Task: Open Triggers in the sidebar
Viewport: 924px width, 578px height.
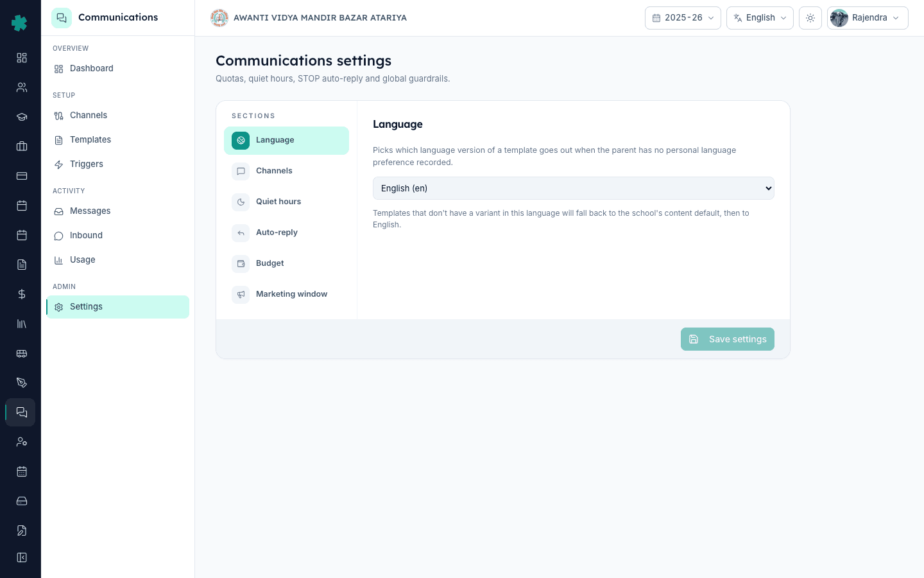Action: coord(117,164)
